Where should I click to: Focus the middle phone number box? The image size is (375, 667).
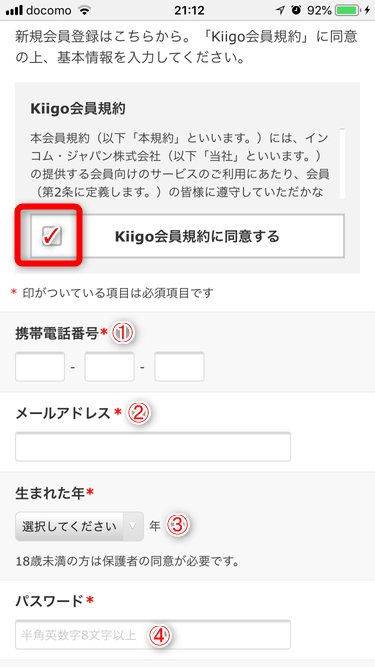[x=109, y=367]
